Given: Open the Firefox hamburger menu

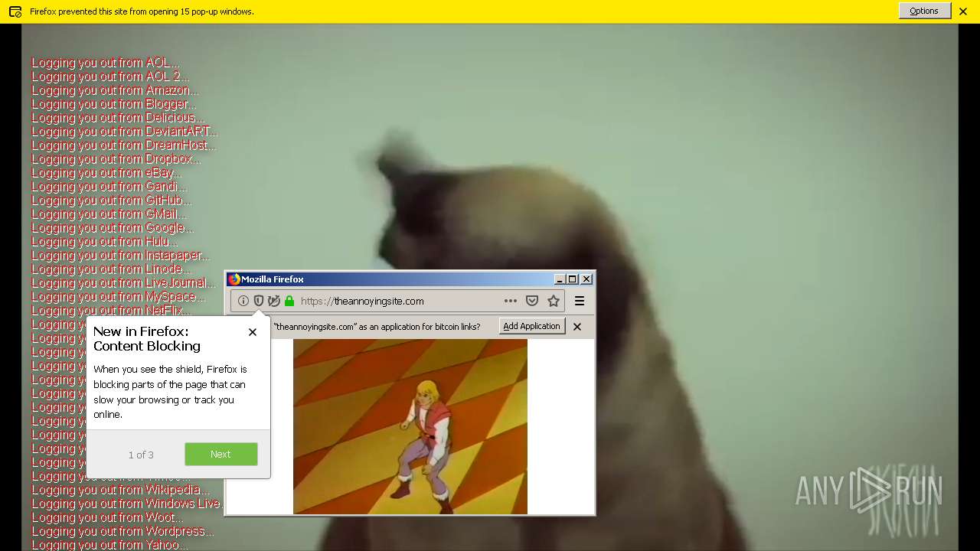Looking at the screenshot, I should pos(580,301).
